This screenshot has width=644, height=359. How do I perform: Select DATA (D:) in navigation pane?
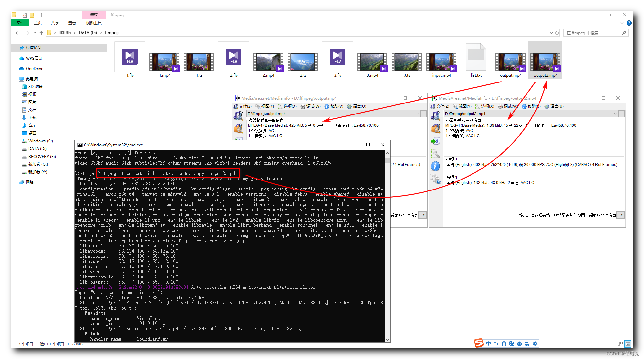click(x=37, y=149)
